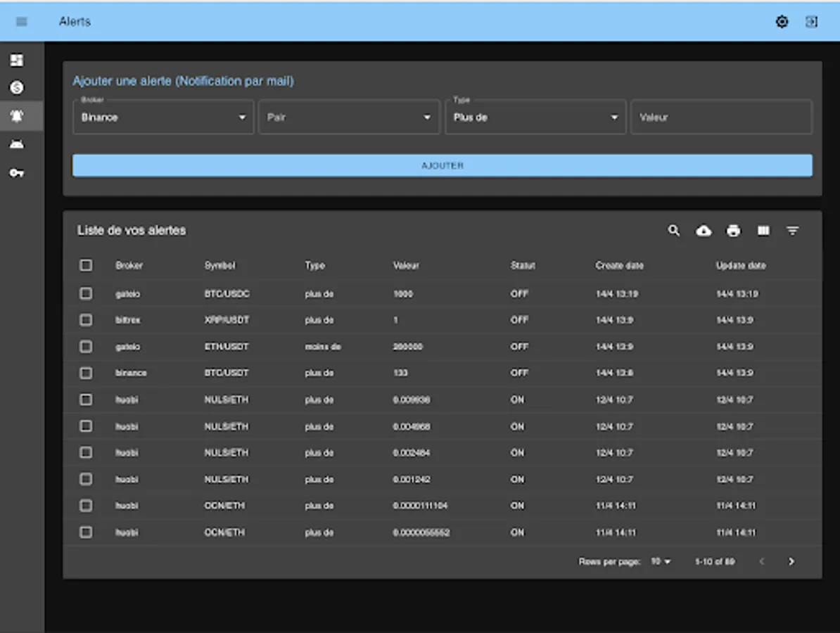The height and width of the screenshot is (633, 840).
Task: Open the android bot icon in sidebar
Action: (x=17, y=144)
